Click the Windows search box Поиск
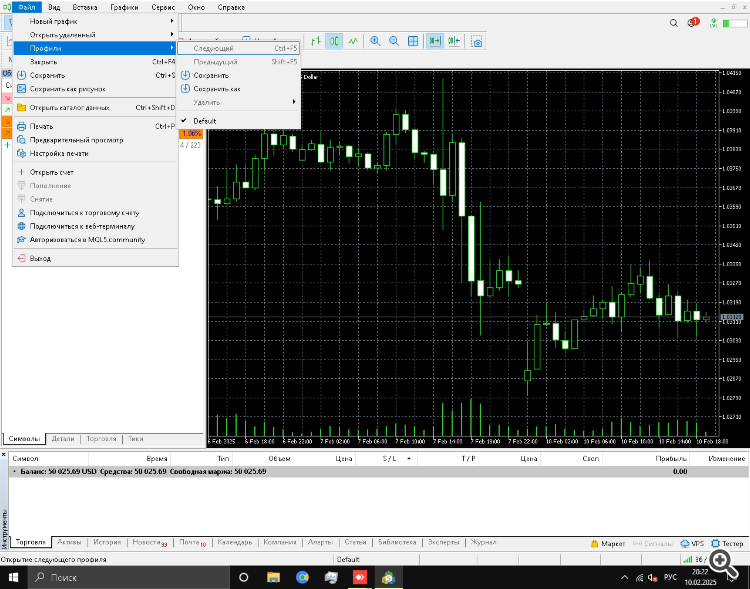This screenshot has width=750, height=589. tap(128, 578)
